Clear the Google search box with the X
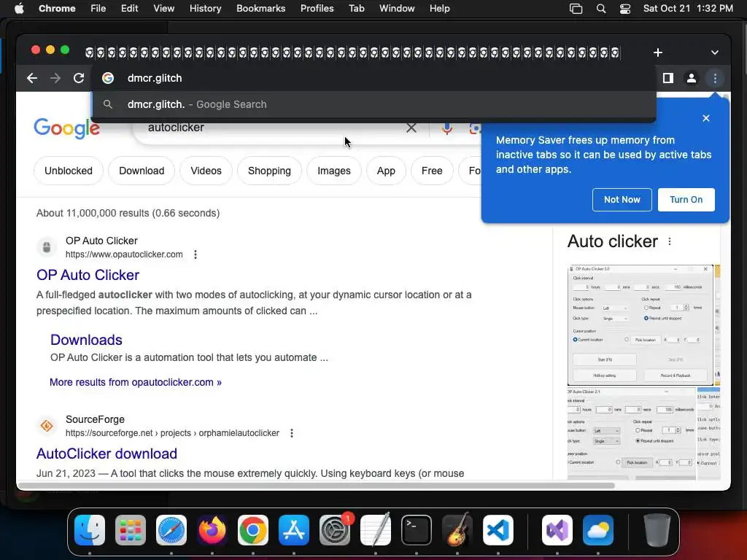 (x=411, y=128)
